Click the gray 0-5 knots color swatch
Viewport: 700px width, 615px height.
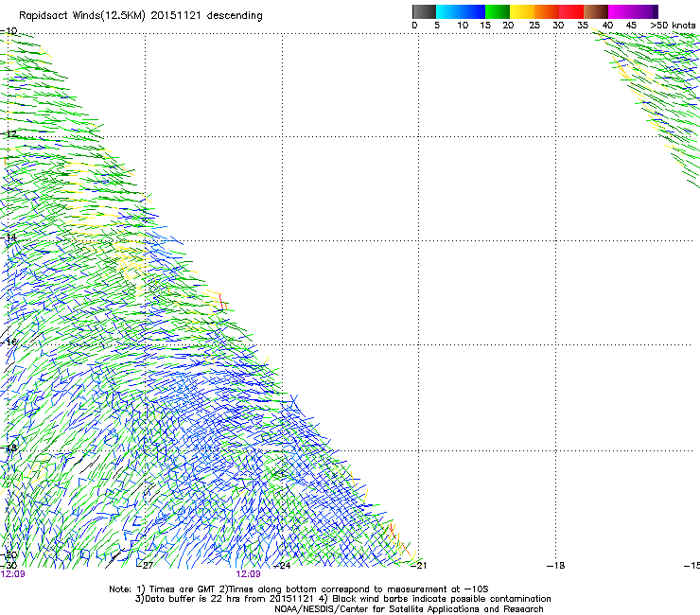point(424,11)
